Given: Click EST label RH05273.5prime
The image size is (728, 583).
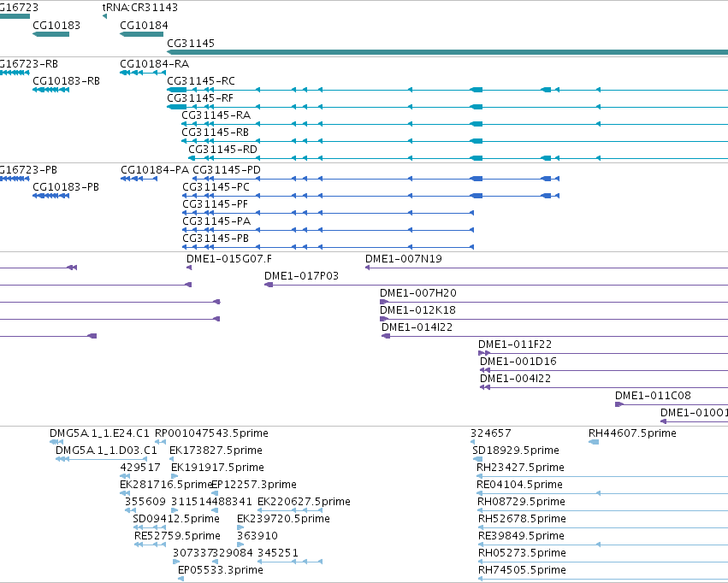Looking at the screenshot, I should click(x=523, y=553).
